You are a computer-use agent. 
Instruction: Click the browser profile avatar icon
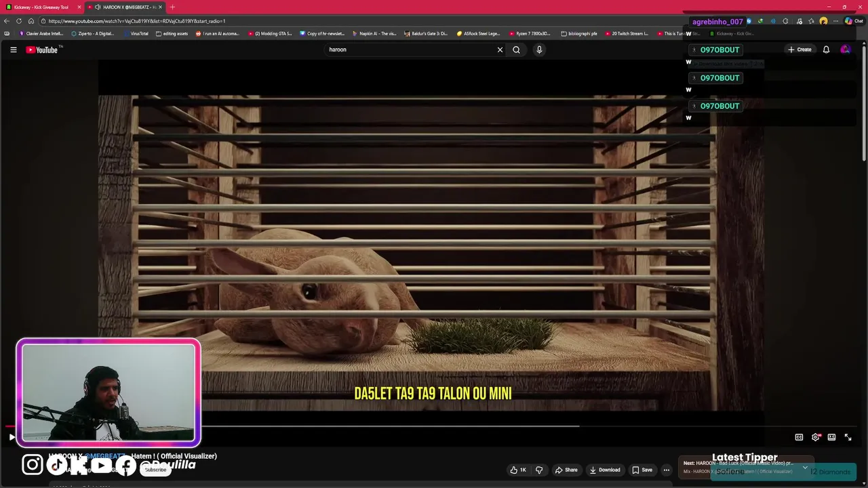[823, 21]
